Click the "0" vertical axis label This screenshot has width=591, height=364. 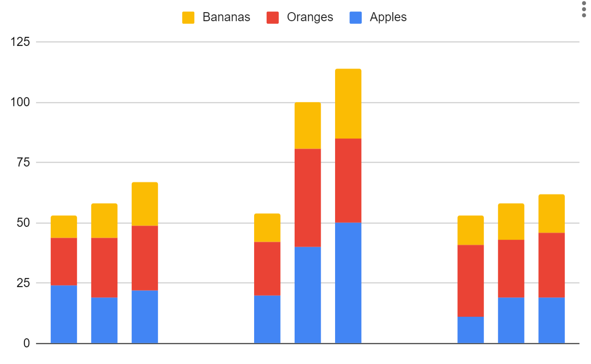26,343
